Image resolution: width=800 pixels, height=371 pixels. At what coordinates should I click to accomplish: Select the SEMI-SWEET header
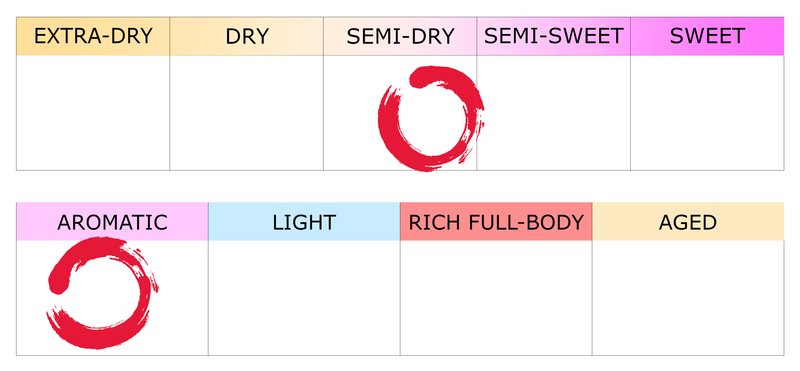coord(554,36)
